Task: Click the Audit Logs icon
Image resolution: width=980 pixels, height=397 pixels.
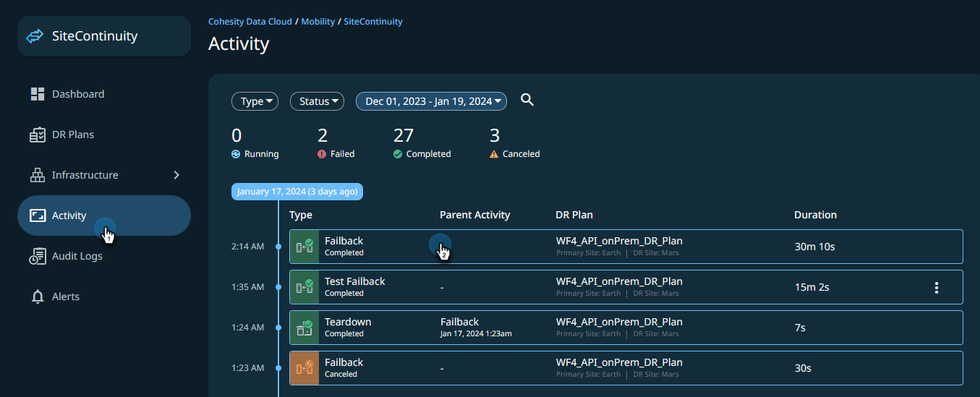Action: 38,256
